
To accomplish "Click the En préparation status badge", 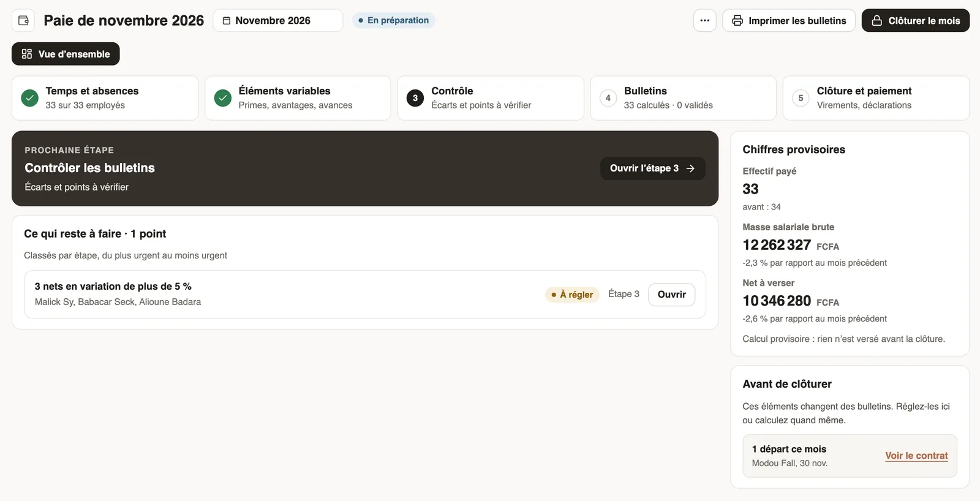I will [393, 20].
